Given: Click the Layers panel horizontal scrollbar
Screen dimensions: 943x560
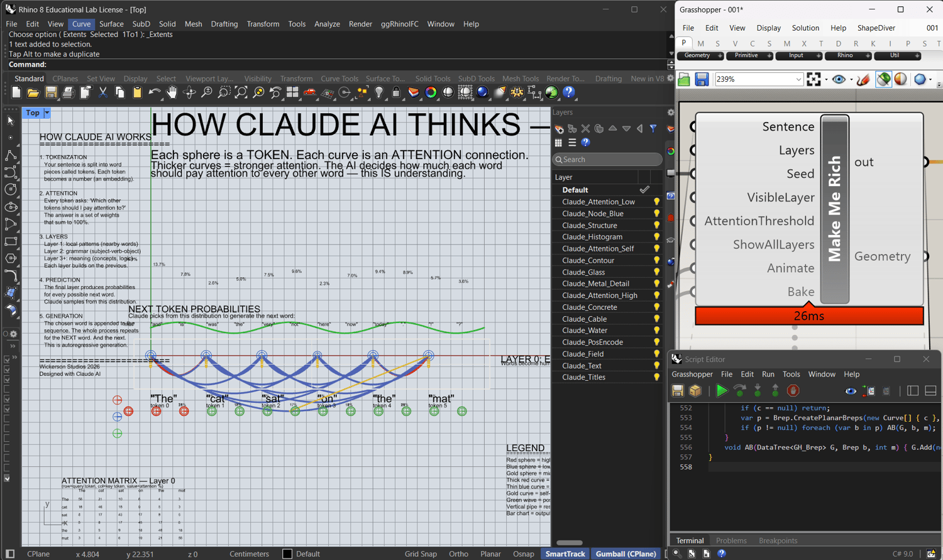Looking at the screenshot, I should (x=570, y=542).
